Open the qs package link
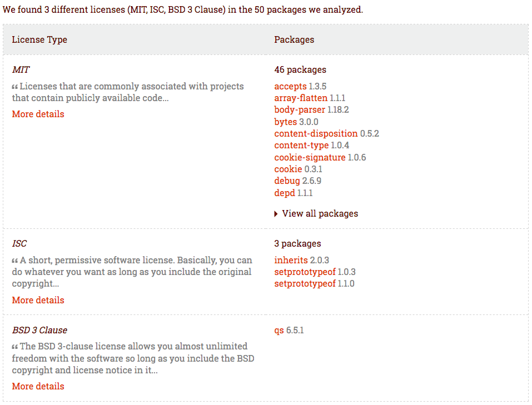The width and height of the screenshot is (532, 405). 279,330
